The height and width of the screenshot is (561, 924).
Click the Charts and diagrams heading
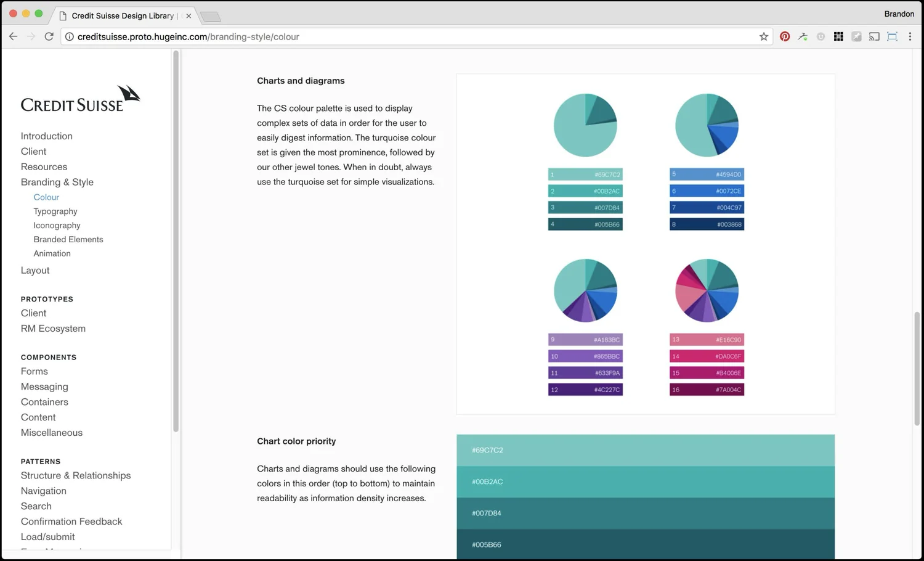(301, 81)
